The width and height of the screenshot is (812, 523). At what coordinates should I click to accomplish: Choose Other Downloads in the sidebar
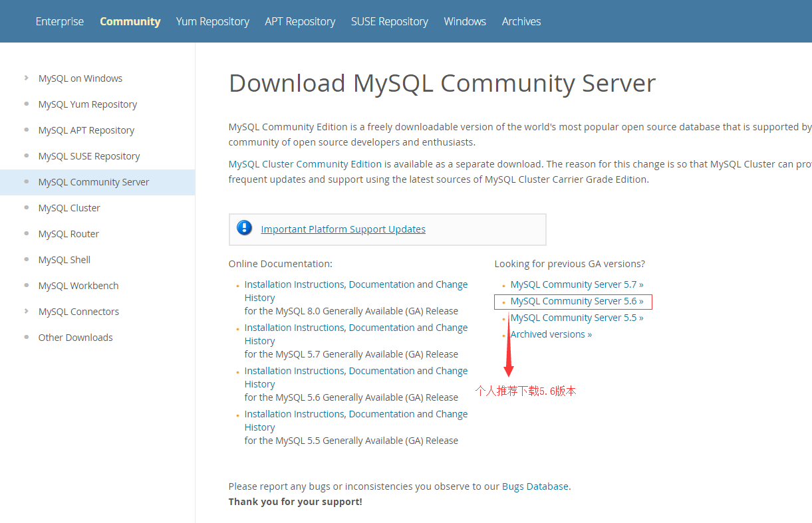click(x=76, y=338)
